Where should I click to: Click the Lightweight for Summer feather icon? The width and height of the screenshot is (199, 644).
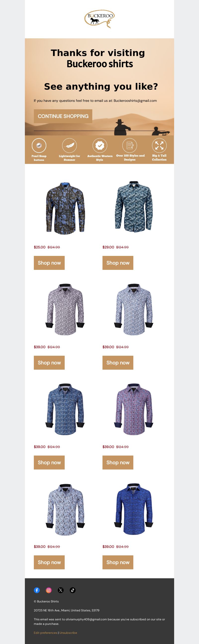point(69,145)
